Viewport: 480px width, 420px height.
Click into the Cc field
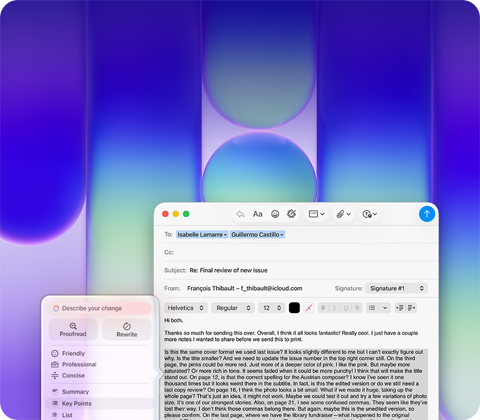(300, 252)
